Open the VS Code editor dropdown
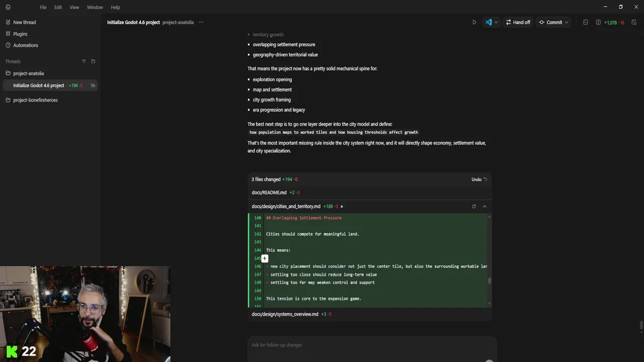644x362 pixels. 496,22
